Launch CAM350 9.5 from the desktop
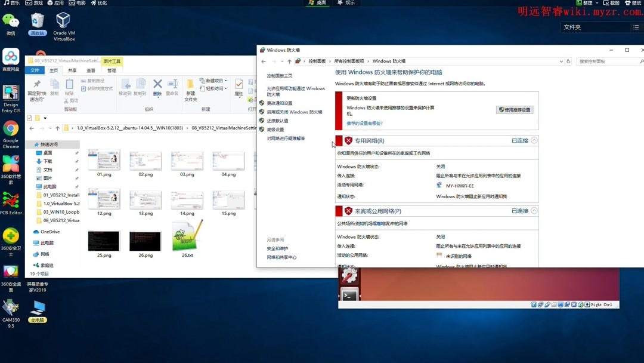 pyautogui.click(x=11, y=307)
